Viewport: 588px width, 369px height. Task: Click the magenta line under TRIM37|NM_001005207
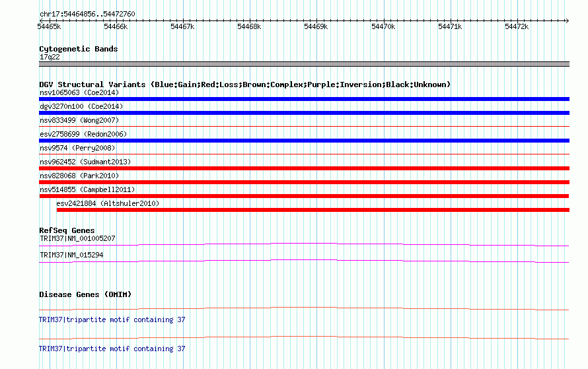(304, 245)
